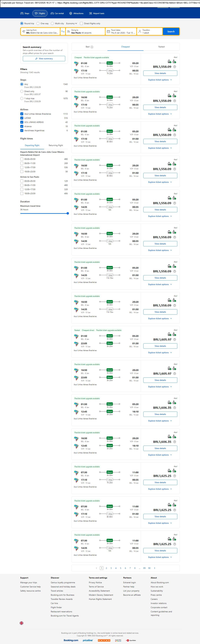
Task: Select the One way radio button
Action: pos(38,24)
